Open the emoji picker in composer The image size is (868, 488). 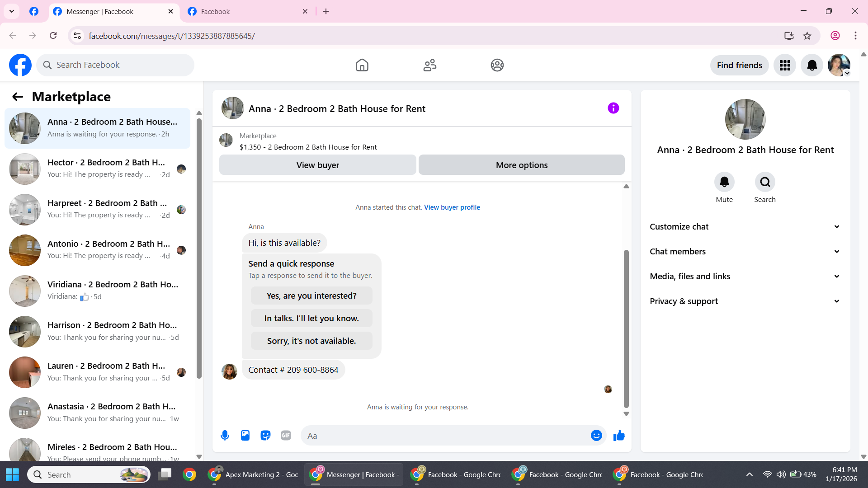click(596, 436)
